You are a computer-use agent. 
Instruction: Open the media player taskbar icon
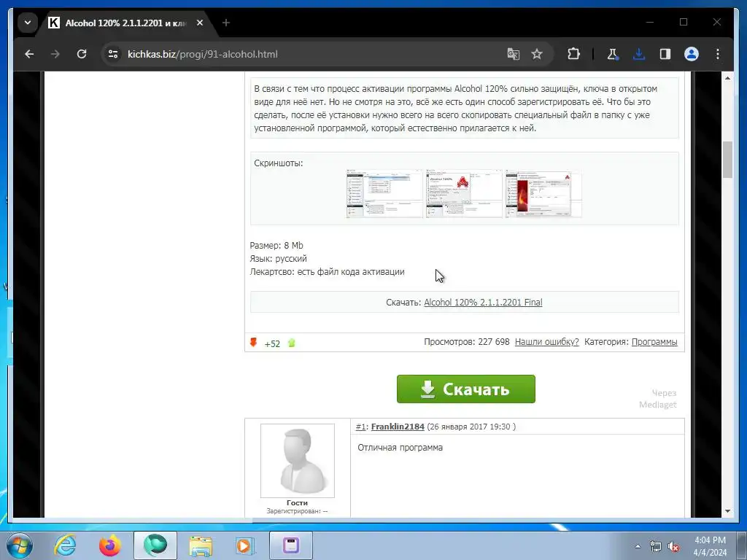pos(245,545)
